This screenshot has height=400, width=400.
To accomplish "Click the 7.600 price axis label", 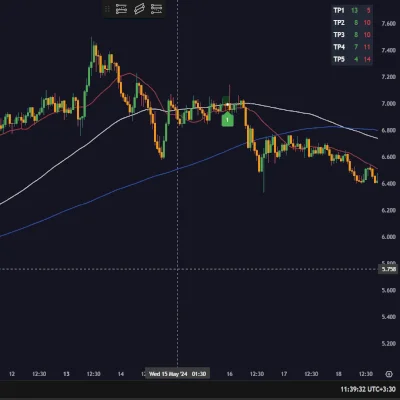I will pos(389,24).
